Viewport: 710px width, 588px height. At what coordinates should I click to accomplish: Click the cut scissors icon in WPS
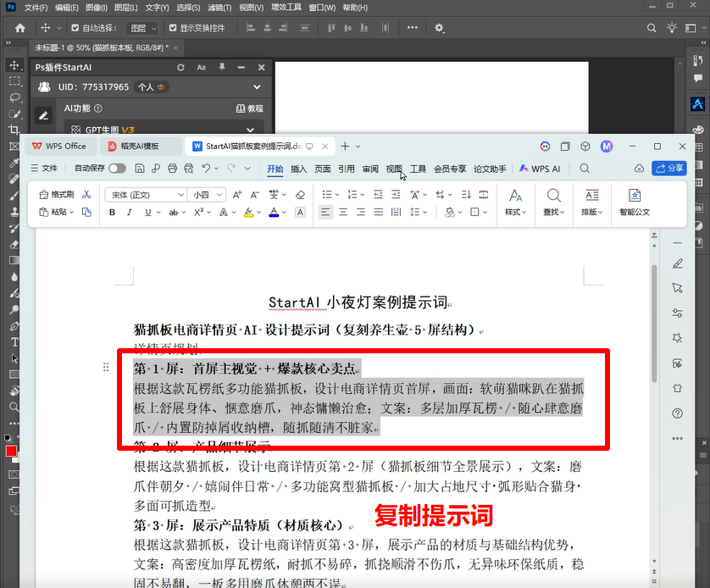[x=86, y=195]
